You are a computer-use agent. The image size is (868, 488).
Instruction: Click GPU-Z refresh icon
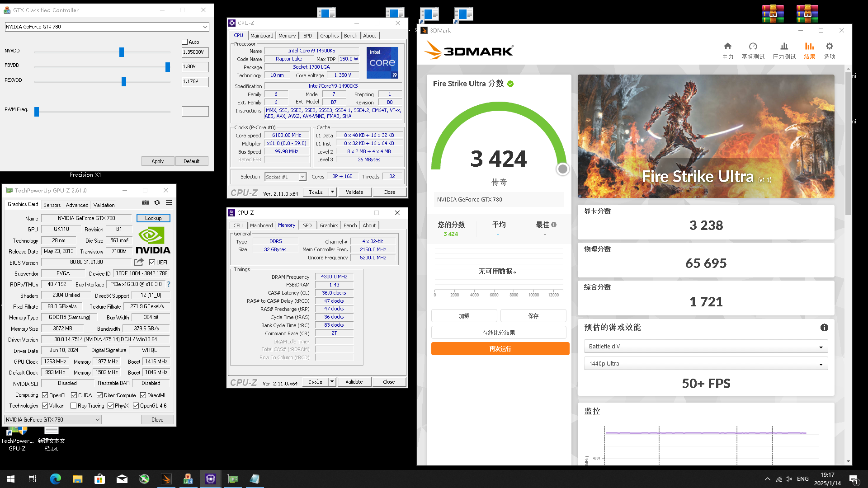tap(157, 202)
